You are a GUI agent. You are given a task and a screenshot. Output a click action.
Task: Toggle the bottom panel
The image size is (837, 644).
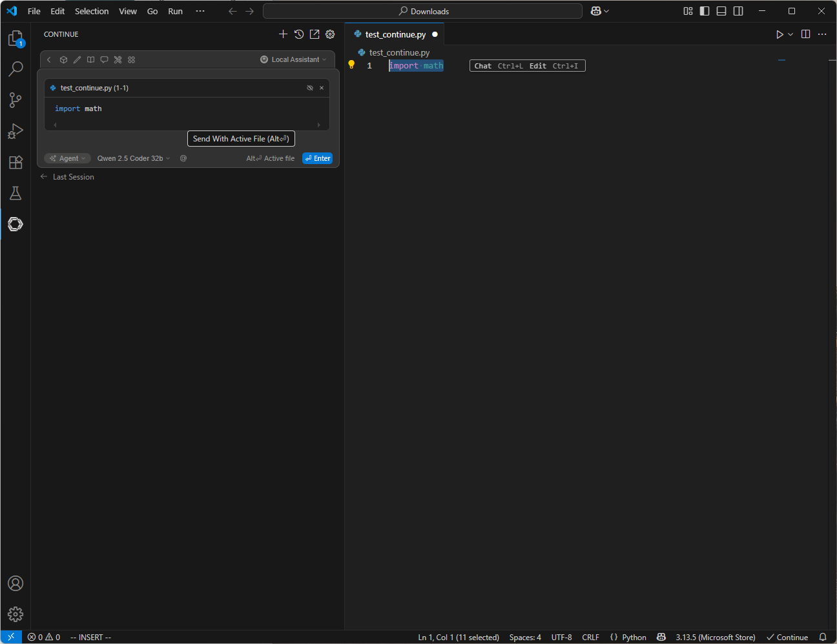point(721,11)
